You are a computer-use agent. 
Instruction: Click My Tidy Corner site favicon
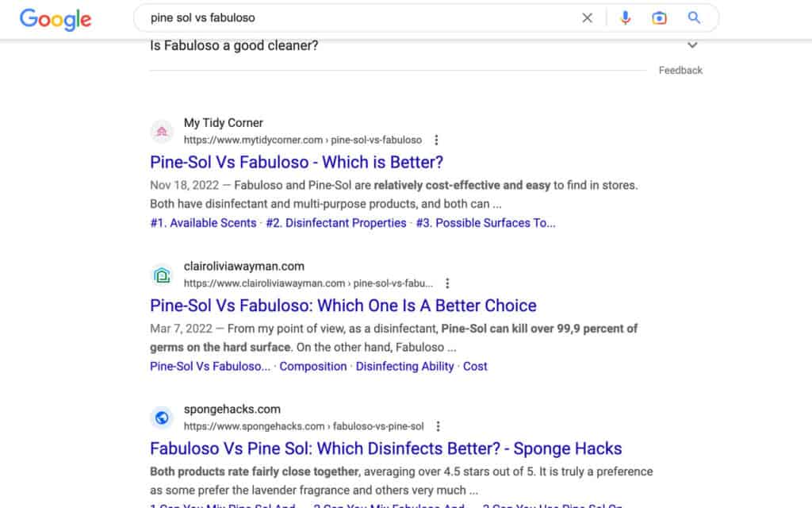coord(162,131)
